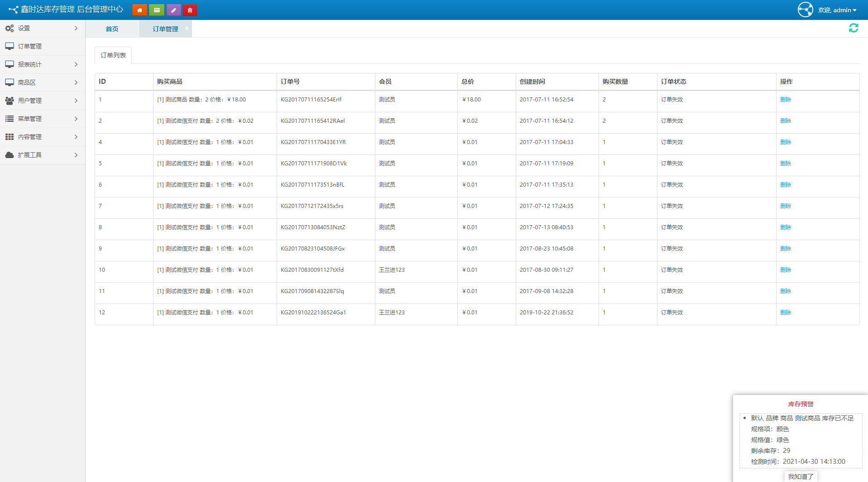Click the red trash icon button
Screen dimensions: 868x482
point(190,10)
